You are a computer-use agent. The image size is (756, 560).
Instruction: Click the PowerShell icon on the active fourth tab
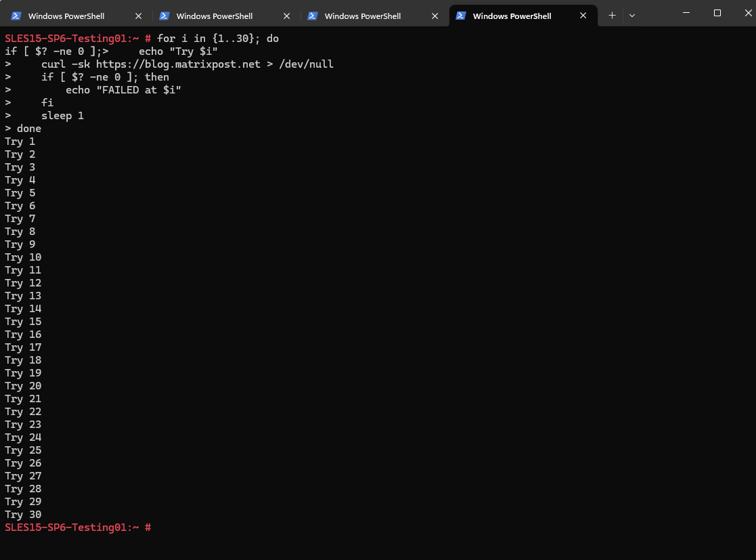[461, 16]
